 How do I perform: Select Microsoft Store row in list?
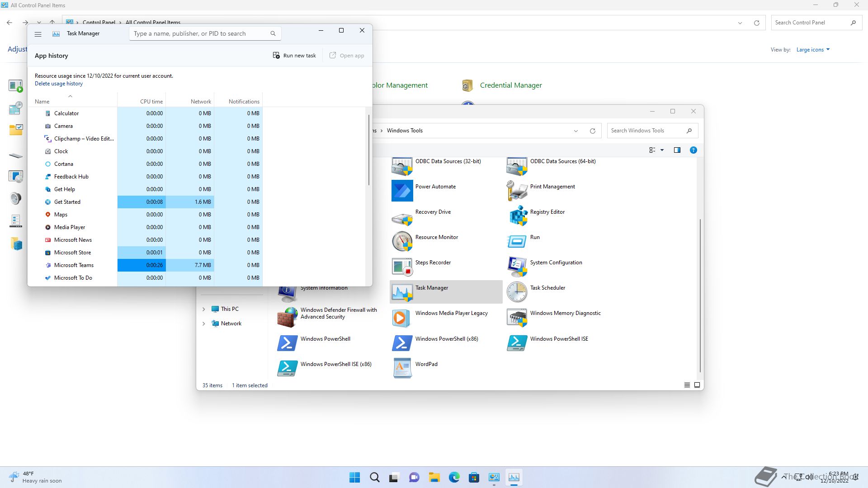click(146, 253)
